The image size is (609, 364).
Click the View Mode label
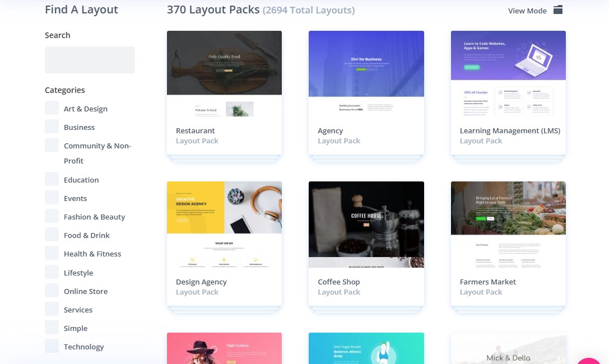(527, 11)
